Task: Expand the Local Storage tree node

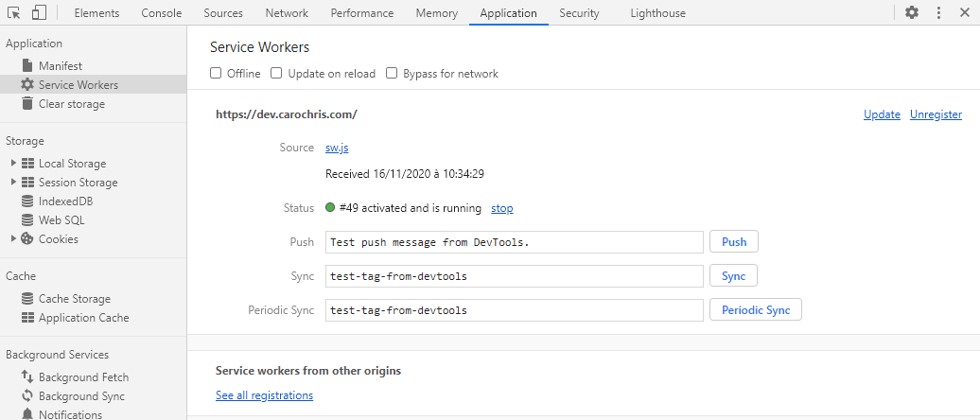Action: coord(14,163)
